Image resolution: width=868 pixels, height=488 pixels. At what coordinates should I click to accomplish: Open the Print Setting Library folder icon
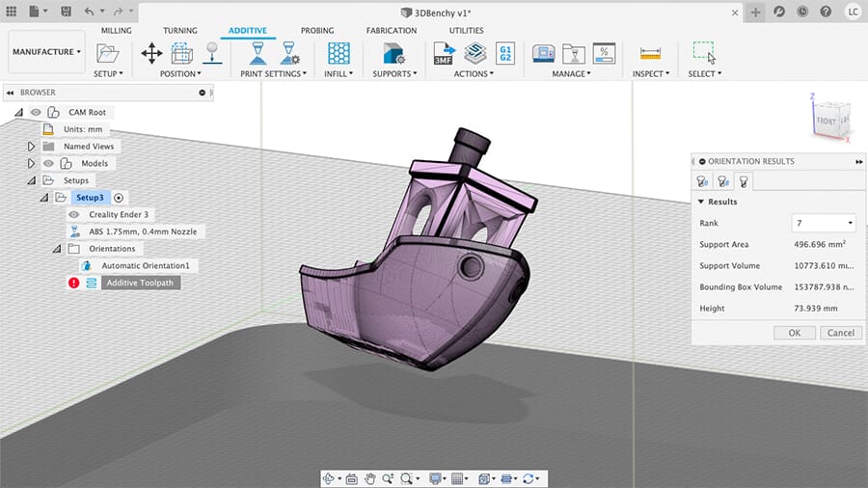tap(574, 54)
